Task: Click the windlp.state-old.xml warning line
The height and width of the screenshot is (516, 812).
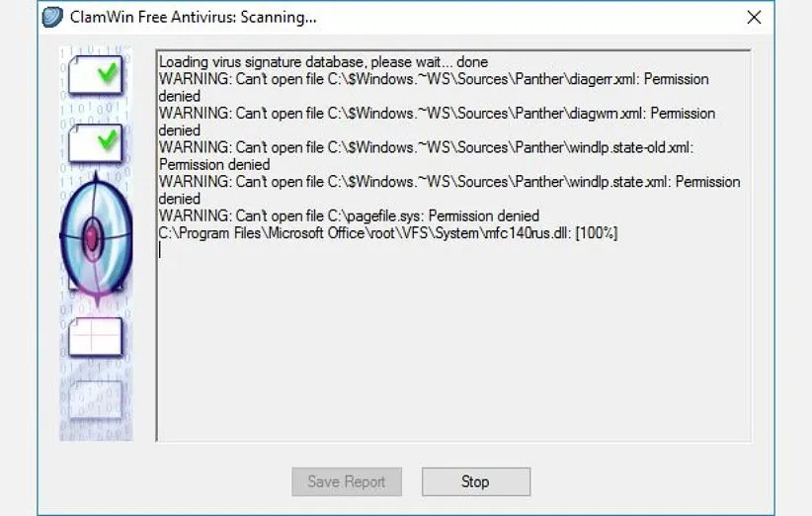Action: click(426, 147)
